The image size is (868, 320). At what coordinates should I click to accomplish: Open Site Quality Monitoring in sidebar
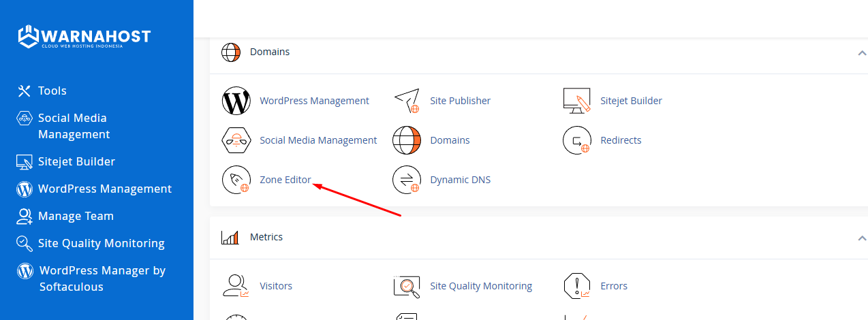[x=101, y=243]
